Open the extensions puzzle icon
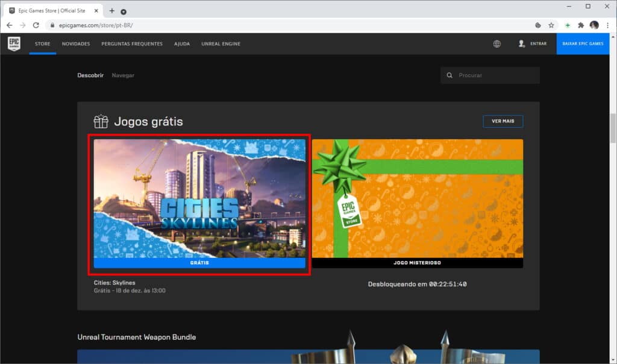This screenshot has width=617, height=364. coord(581,25)
